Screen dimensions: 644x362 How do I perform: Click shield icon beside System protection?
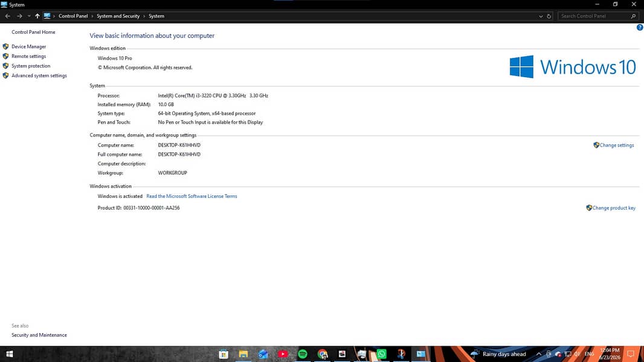(x=6, y=66)
